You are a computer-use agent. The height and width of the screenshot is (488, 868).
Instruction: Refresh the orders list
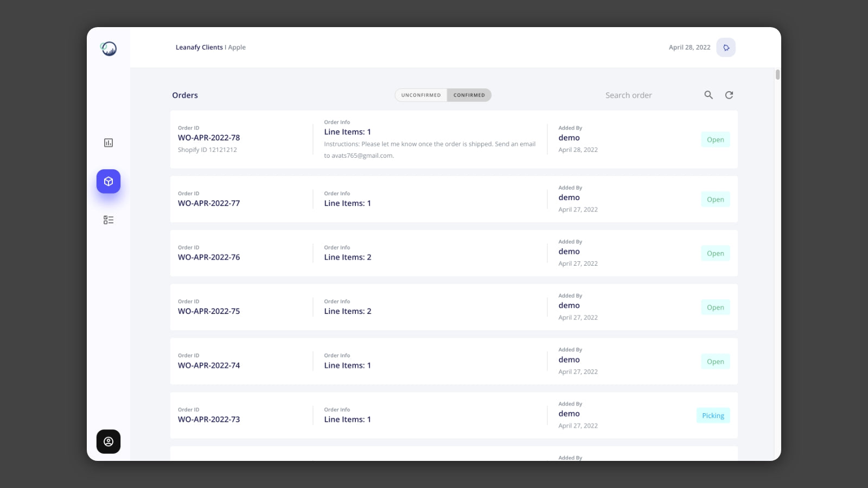pos(729,95)
